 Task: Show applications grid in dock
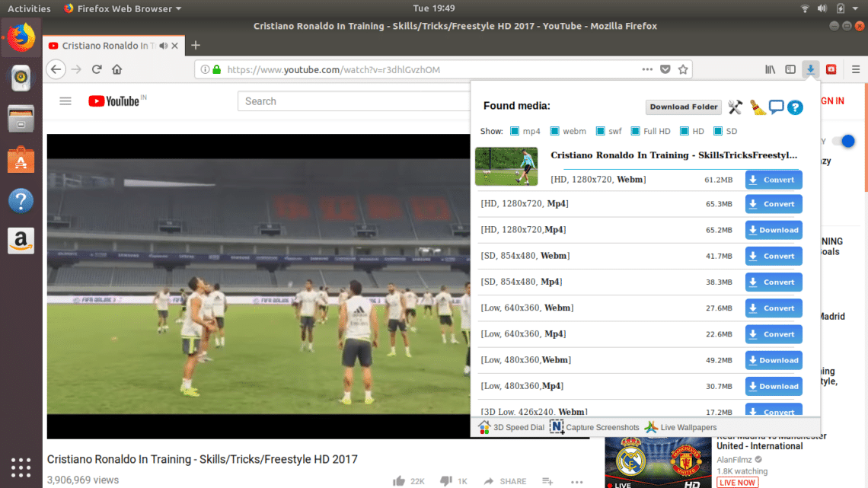pos(21,467)
